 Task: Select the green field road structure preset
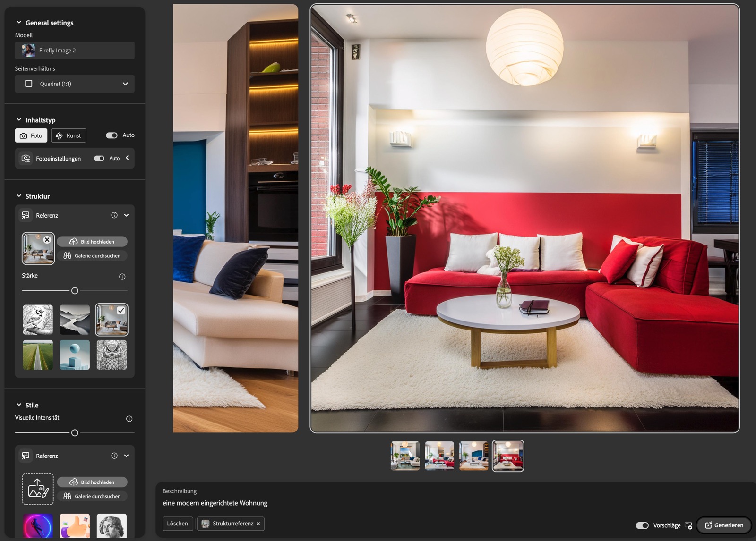(38, 355)
